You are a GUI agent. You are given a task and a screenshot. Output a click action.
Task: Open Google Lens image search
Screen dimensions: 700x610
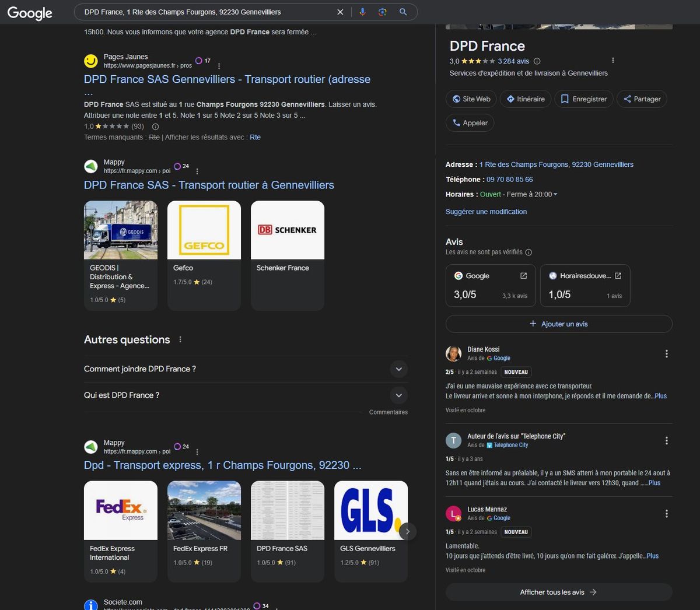pos(383,12)
